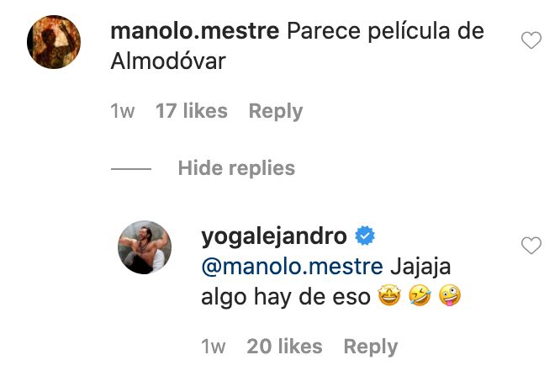The height and width of the screenshot is (392, 560).
Task: Click the blue verified badge next to yogalejandro
Action: [365, 236]
